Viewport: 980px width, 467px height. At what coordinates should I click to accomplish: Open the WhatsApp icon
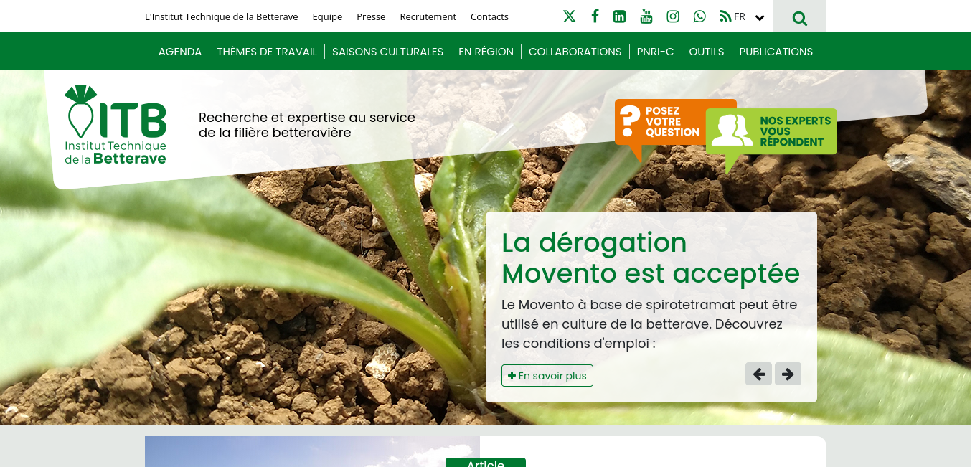(x=699, y=16)
